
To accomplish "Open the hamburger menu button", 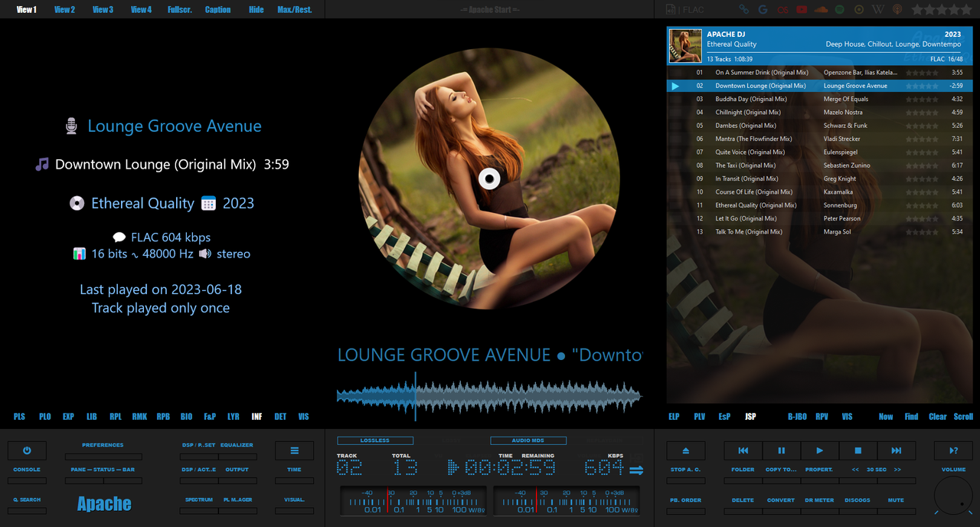I will 294,450.
